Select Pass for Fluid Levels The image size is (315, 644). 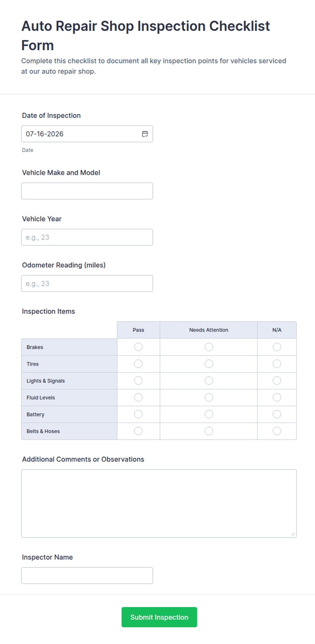pyautogui.click(x=138, y=397)
